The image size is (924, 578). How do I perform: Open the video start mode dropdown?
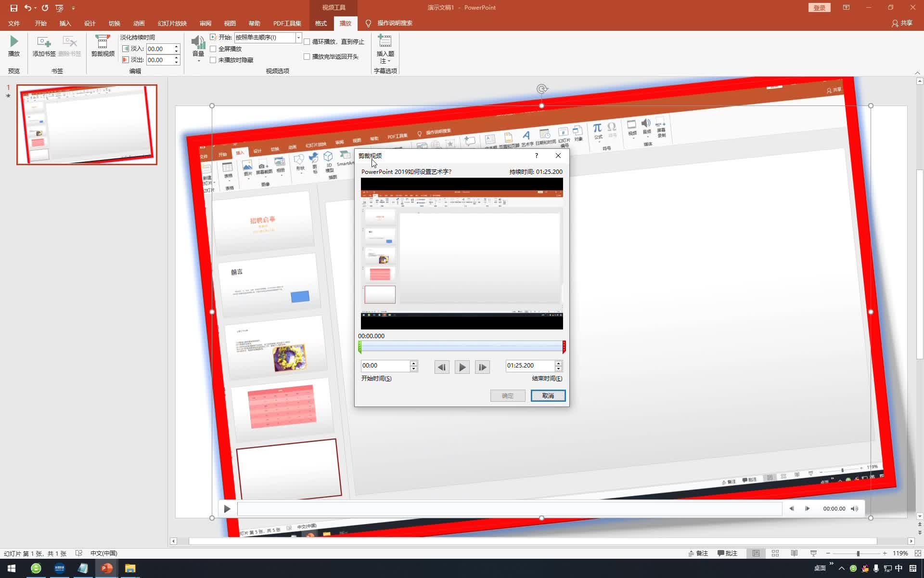click(x=298, y=38)
